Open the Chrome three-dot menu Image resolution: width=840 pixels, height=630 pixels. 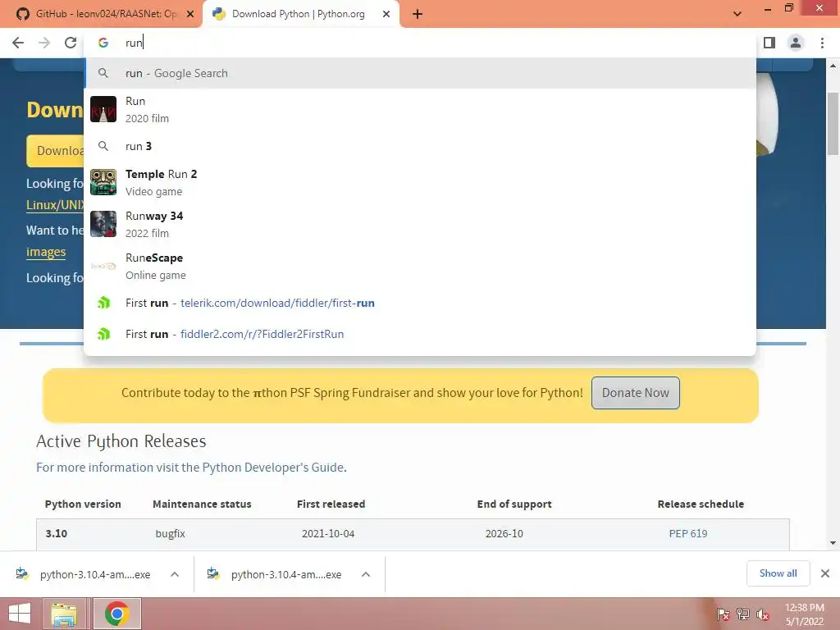822,43
